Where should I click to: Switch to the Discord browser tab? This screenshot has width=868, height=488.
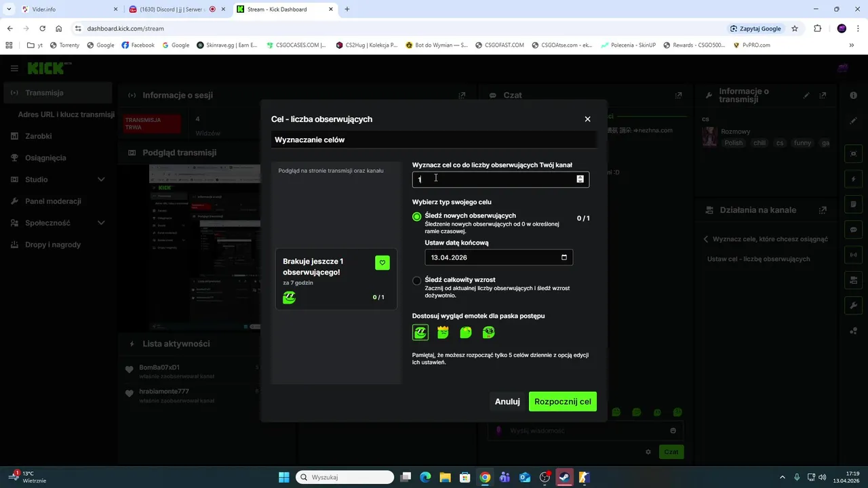pos(176,9)
